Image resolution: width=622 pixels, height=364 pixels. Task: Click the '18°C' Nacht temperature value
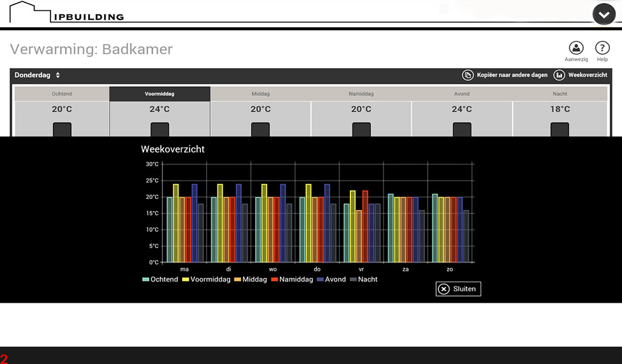(559, 109)
